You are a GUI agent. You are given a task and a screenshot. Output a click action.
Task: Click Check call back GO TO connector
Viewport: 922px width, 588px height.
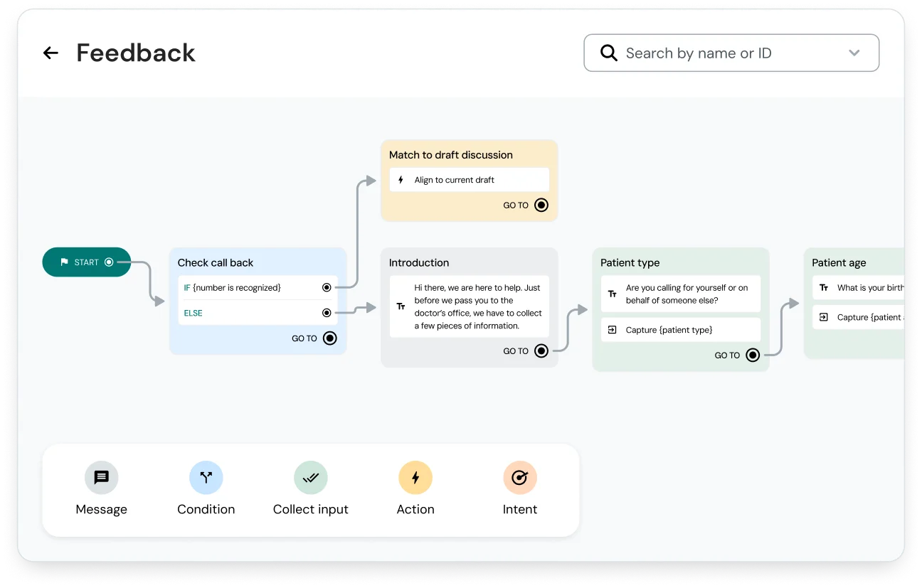click(330, 338)
